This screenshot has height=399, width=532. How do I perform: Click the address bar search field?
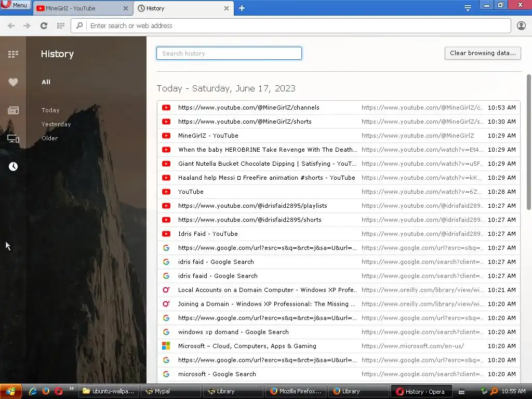coord(291,26)
